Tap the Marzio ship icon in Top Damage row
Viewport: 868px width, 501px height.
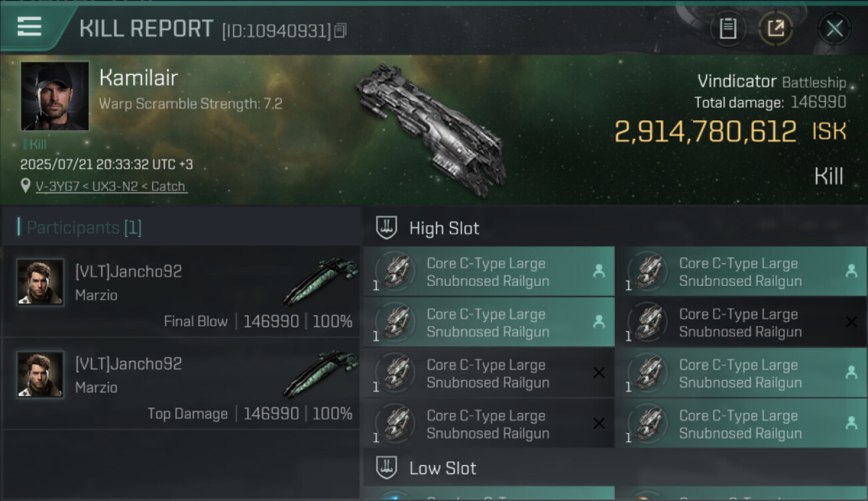(x=321, y=374)
